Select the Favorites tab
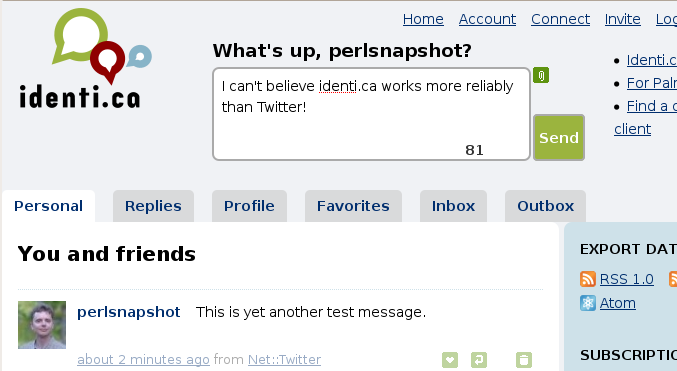Image resolution: width=677 pixels, height=371 pixels. [353, 206]
